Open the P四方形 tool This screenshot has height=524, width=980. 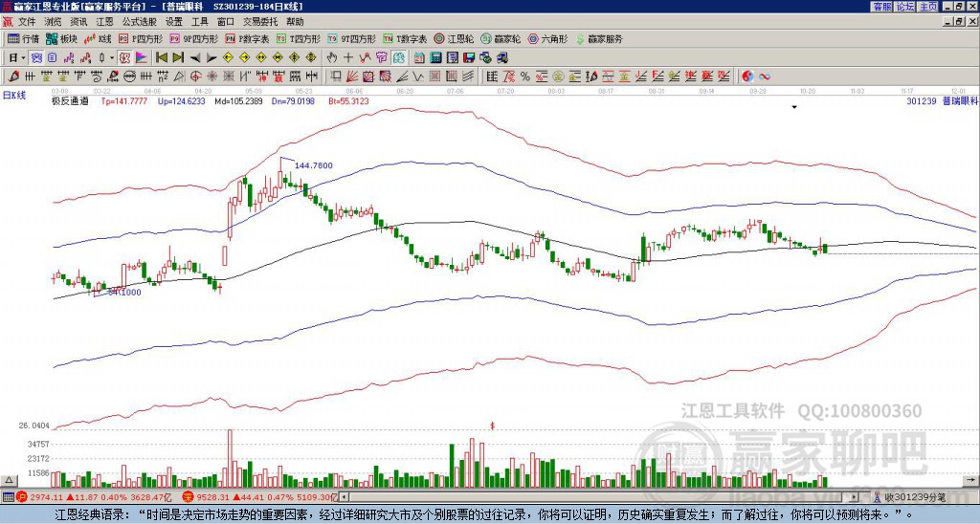[x=141, y=38]
